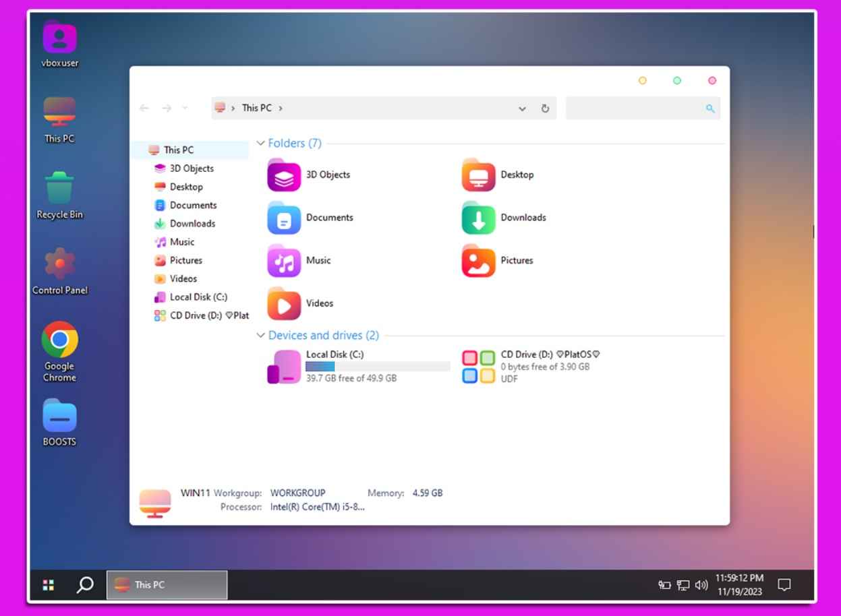Open CD Drive (D:) PlatOS icon
Viewport: 841px width, 616px height.
(x=478, y=367)
